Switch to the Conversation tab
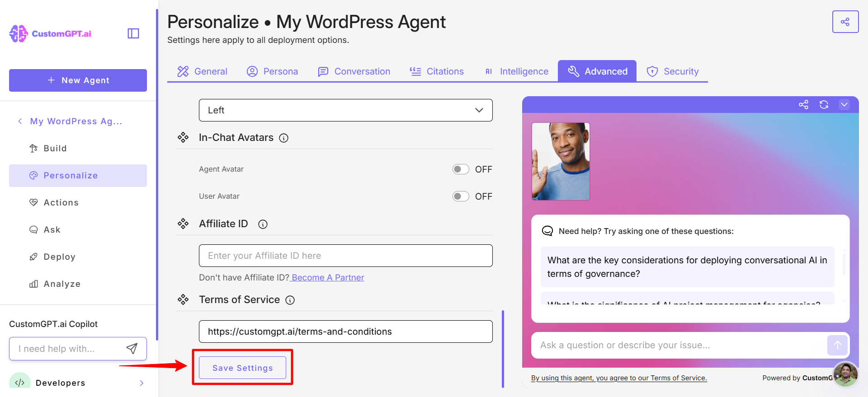 tap(354, 71)
